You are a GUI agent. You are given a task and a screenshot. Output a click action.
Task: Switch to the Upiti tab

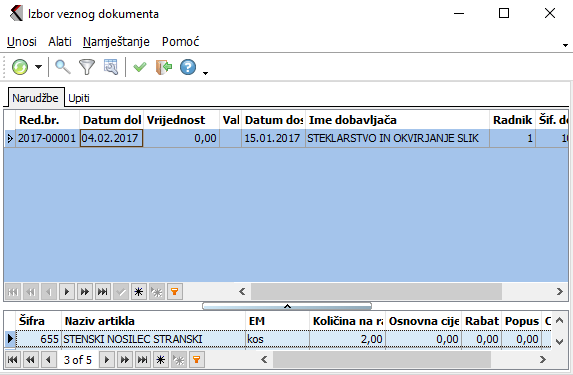click(79, 98)
